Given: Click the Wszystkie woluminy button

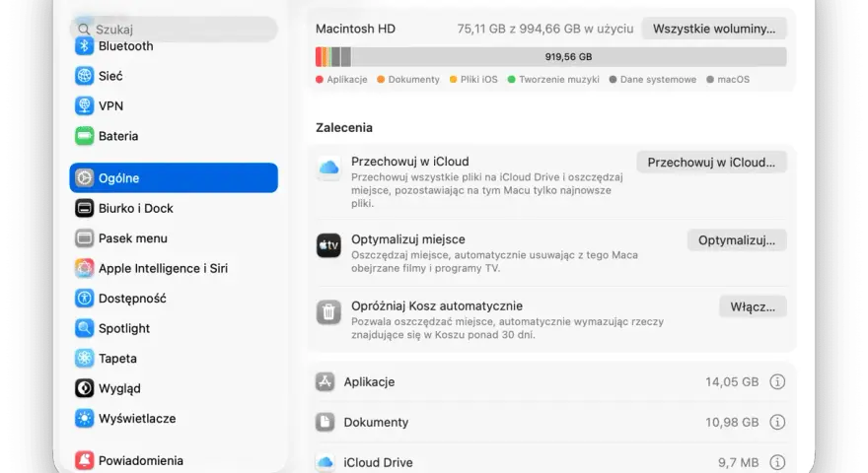Looking at the screenshot, I should [x=714, y=29].
